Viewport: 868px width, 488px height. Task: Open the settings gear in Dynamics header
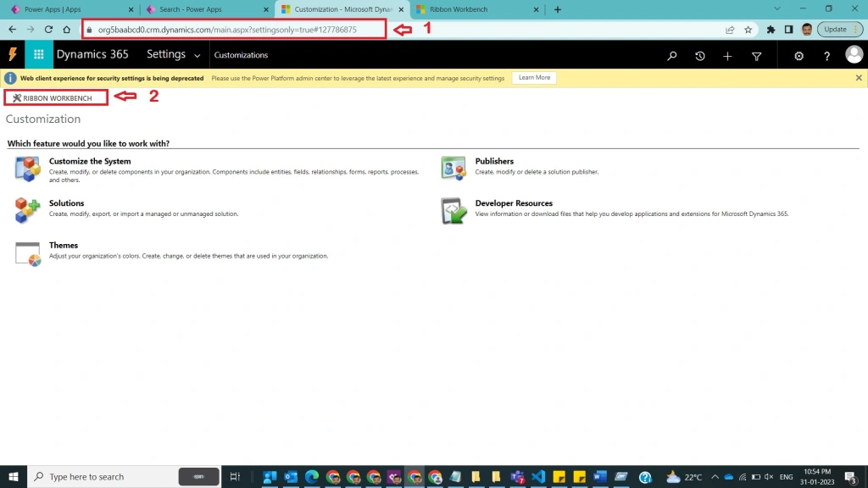pyautogui.click(x=798, y=56)
